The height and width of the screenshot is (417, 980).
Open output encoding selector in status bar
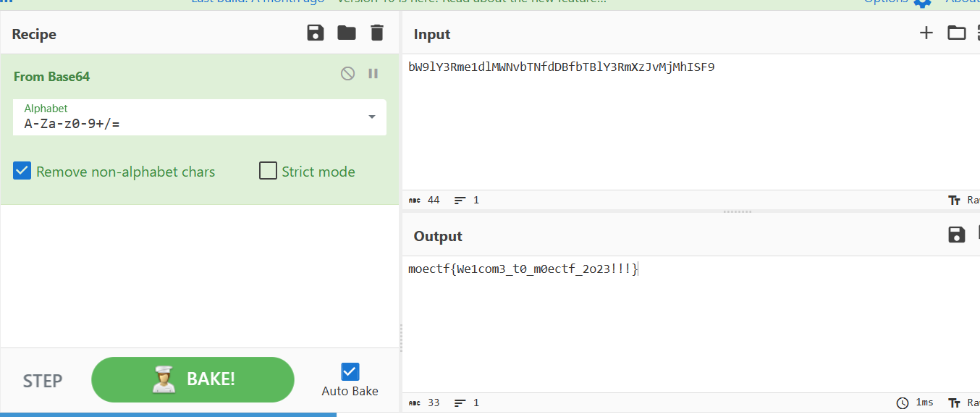pos(963,403)
